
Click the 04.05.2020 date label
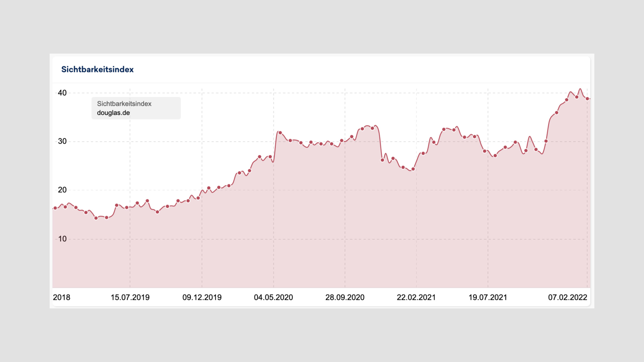point(273,297)
